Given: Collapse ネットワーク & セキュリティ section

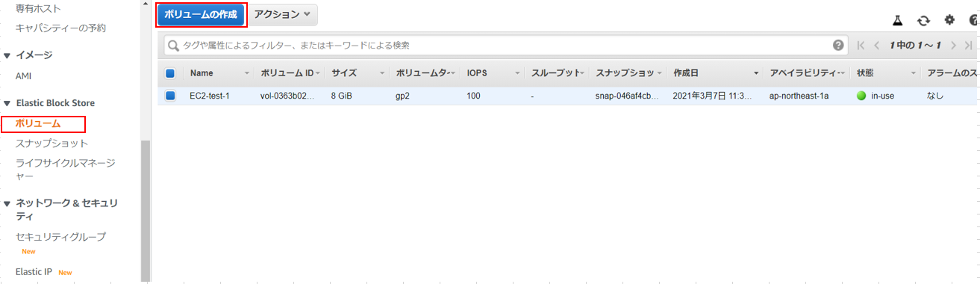Looking at the screenshot, I should tap(7, 203).
